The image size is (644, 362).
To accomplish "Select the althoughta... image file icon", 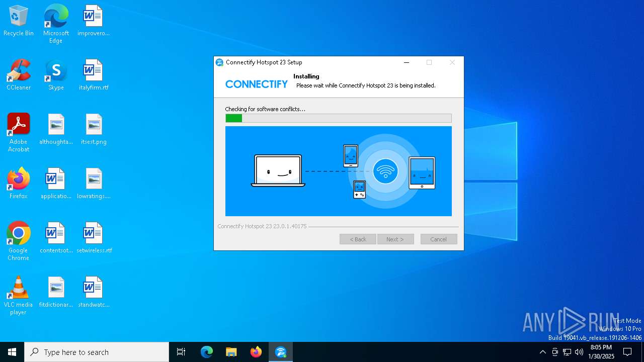I will click(x=56, y=130).
